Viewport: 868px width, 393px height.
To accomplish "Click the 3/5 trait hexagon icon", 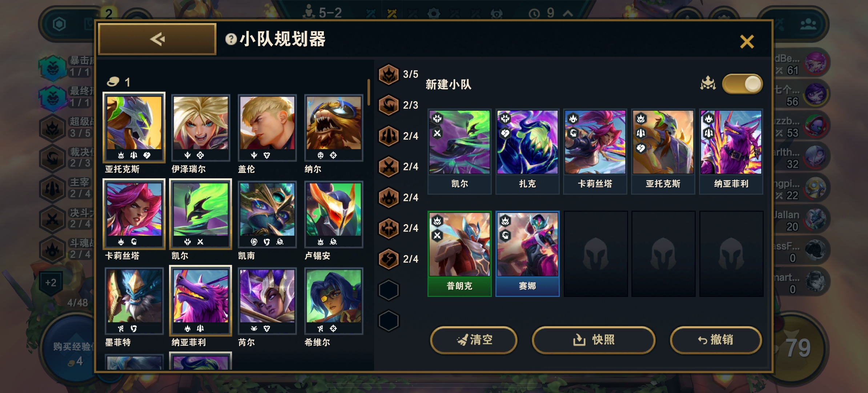I will pos(389,74).
